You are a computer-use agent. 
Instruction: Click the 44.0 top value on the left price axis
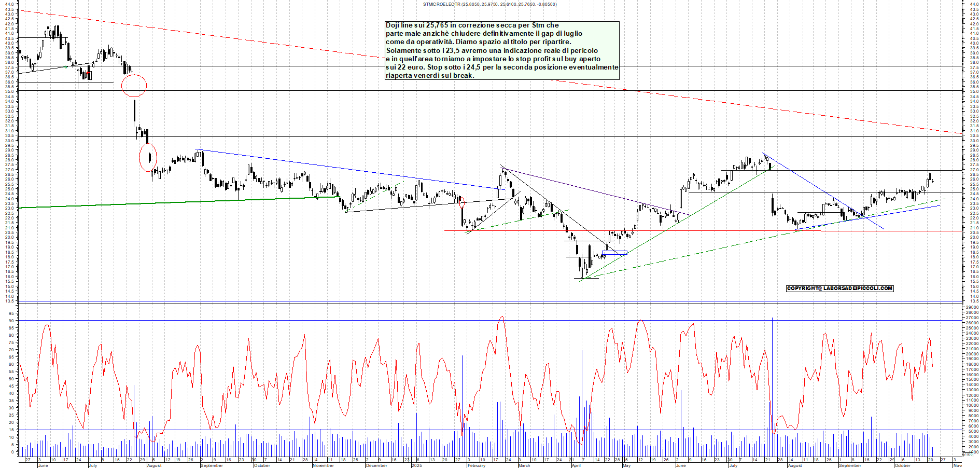pos(9,4)
